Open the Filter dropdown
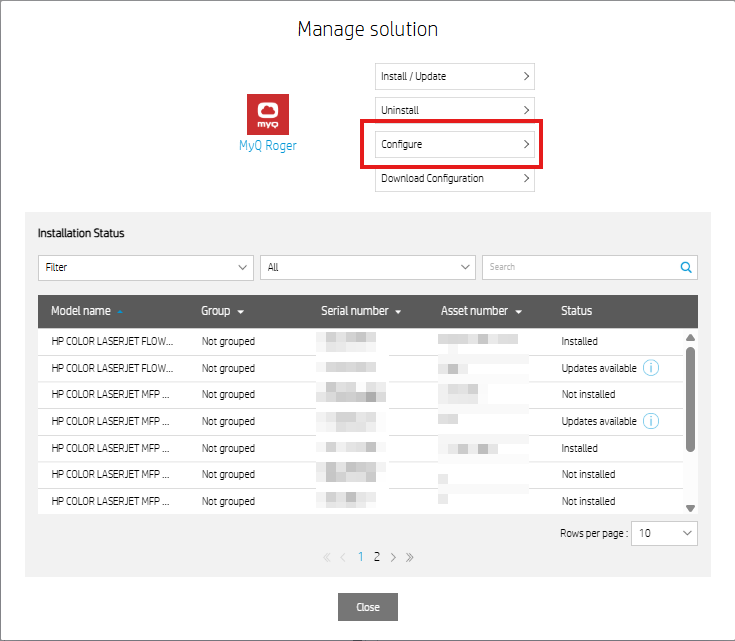735x641 pixels. 145,267
